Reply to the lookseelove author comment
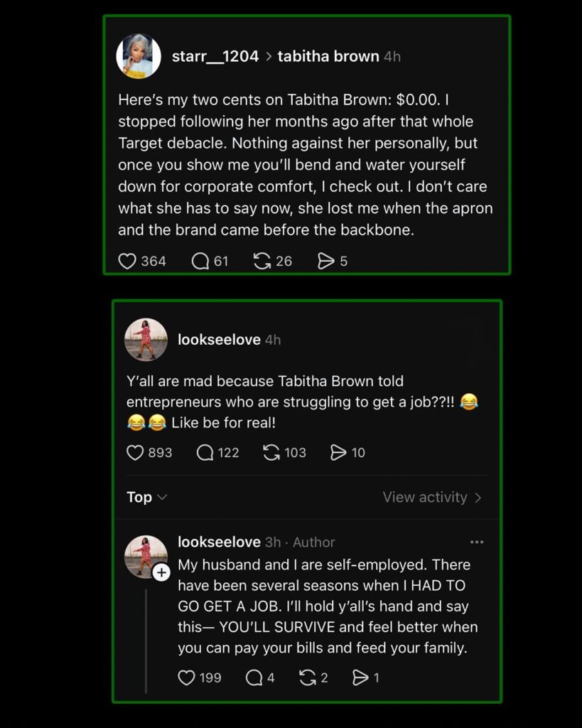 [x=254, y=678]
